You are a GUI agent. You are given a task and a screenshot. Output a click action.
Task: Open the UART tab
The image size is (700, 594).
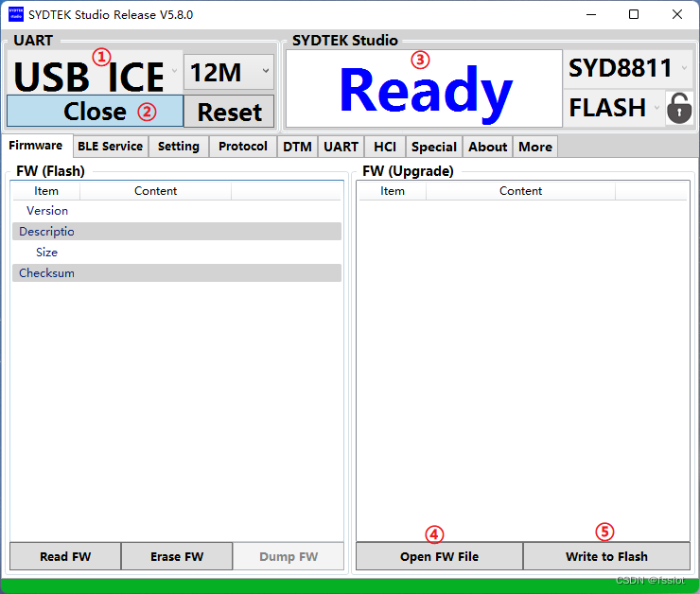(341, 147)
